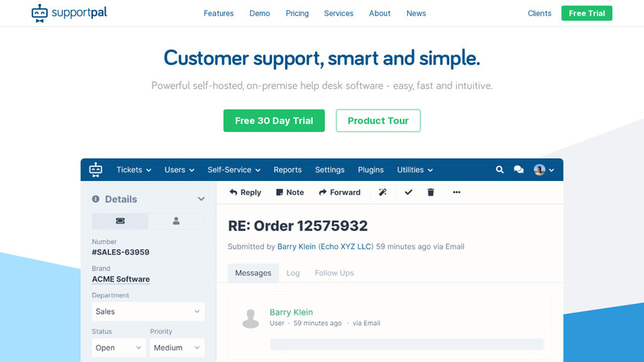Click the ACME Software brand link
The width and height of the screenshot is (644, 362).
[x=121, y=279]
